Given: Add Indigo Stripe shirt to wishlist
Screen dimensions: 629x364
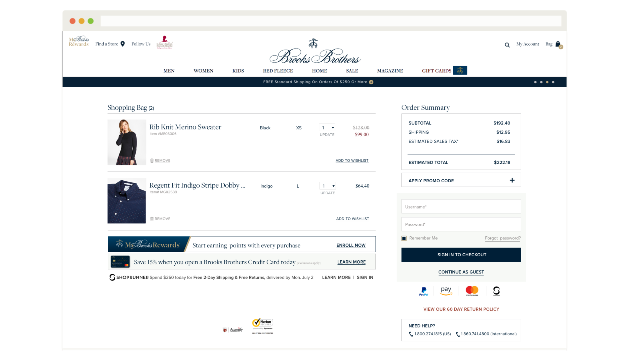Looking at the screenshot, I should click(x=352, y=219).
